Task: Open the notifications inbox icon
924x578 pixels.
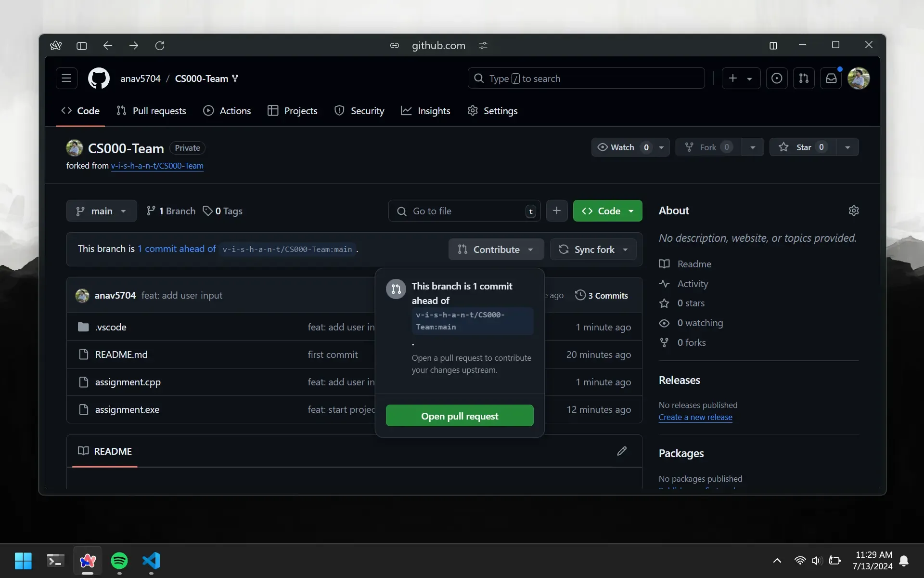Action: coord(831,79)
